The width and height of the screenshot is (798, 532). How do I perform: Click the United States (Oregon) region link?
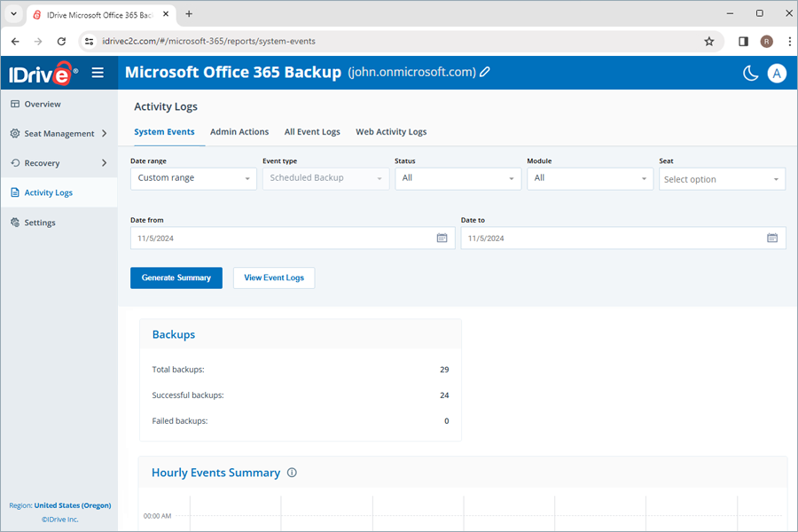(72, 505)
